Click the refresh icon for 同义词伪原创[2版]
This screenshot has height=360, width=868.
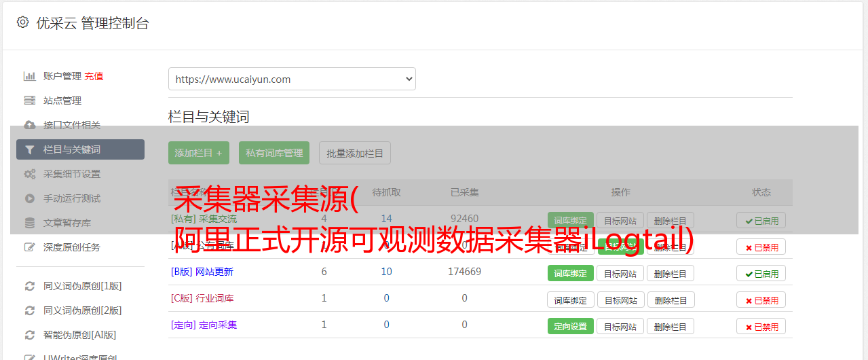[29, 310]
